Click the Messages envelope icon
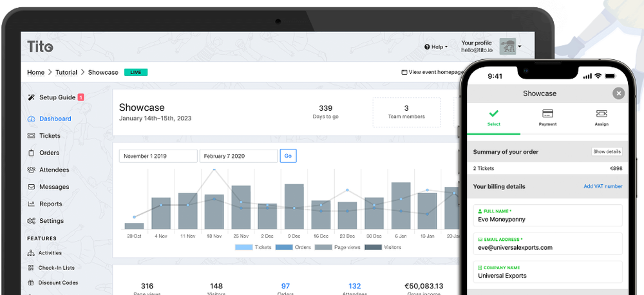This screenshot has width=644, height=295. [x=31, y=187]
